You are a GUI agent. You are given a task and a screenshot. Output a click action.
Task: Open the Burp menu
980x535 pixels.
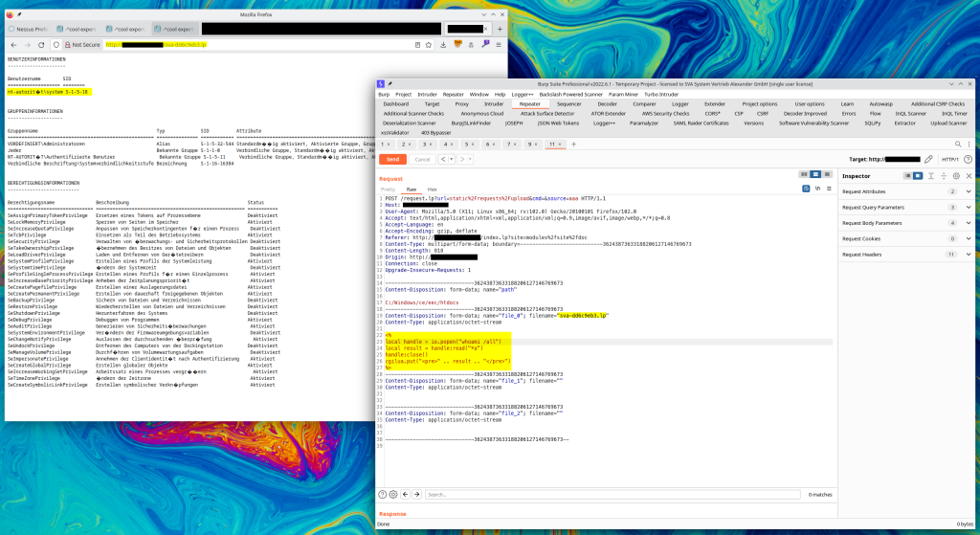tap(384, 95)
